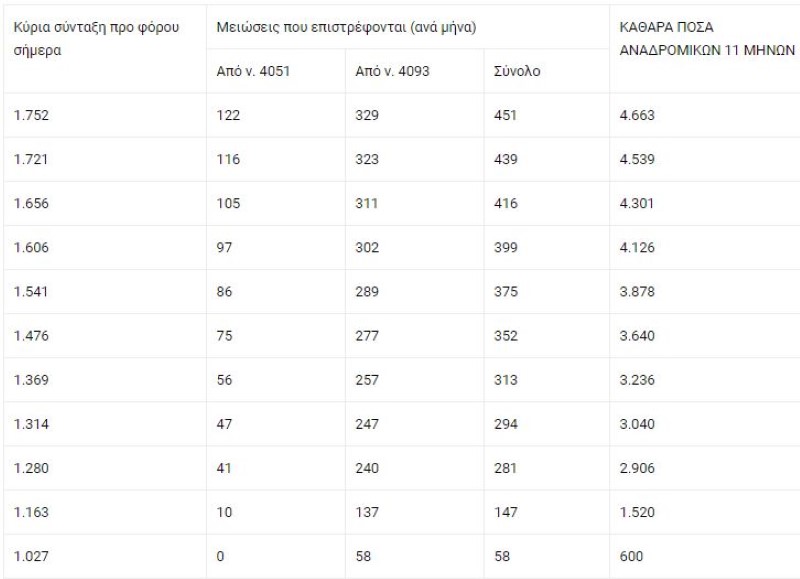Click the "Κύρια σύνταξη προ φόρου σήμερα" header
This screenshot has height=579, width=800.
pos(96,37)
